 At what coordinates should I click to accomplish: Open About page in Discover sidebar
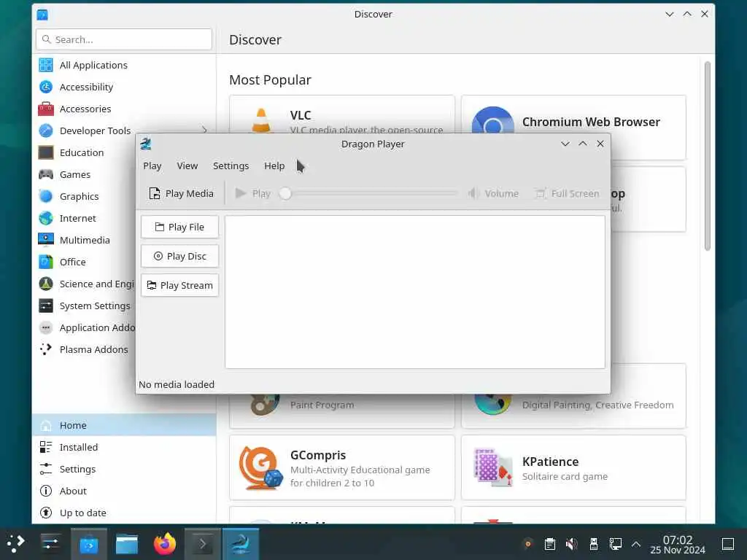tap(124, 491)
